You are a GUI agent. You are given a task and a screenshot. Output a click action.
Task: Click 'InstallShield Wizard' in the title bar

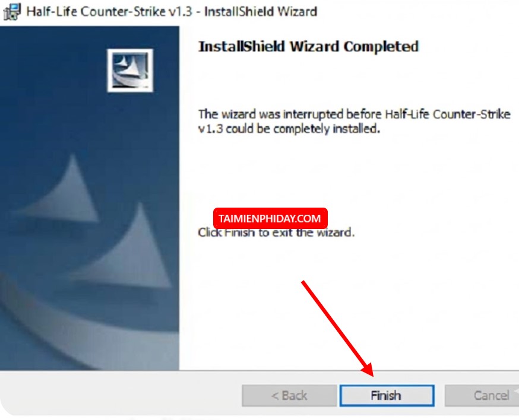[x=261, y=12]
